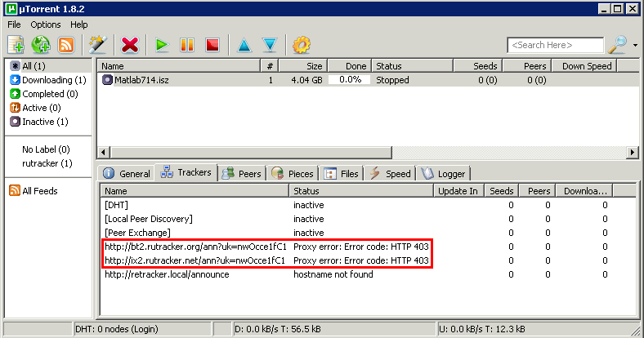The image size is (644, 338).
Task: Open Preferences with the gear icon
Action: [302, 45]
